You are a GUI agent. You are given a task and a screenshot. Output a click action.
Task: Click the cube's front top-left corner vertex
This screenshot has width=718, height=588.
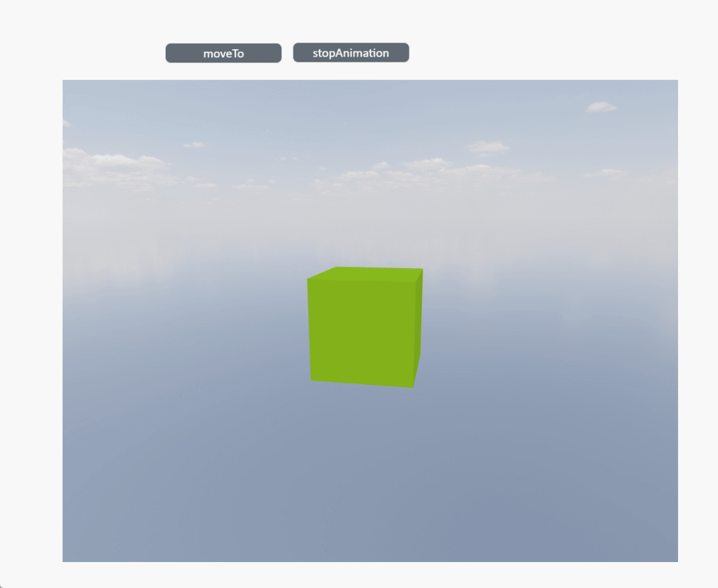(307, 280)
